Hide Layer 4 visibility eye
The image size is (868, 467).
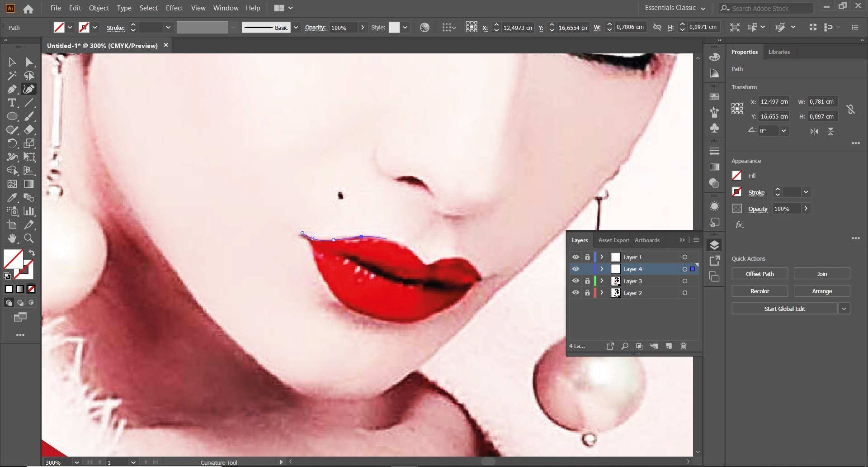576,269
